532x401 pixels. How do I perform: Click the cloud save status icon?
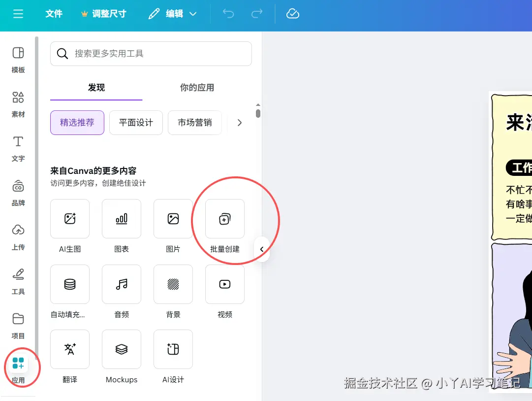(x=292, y=14)
